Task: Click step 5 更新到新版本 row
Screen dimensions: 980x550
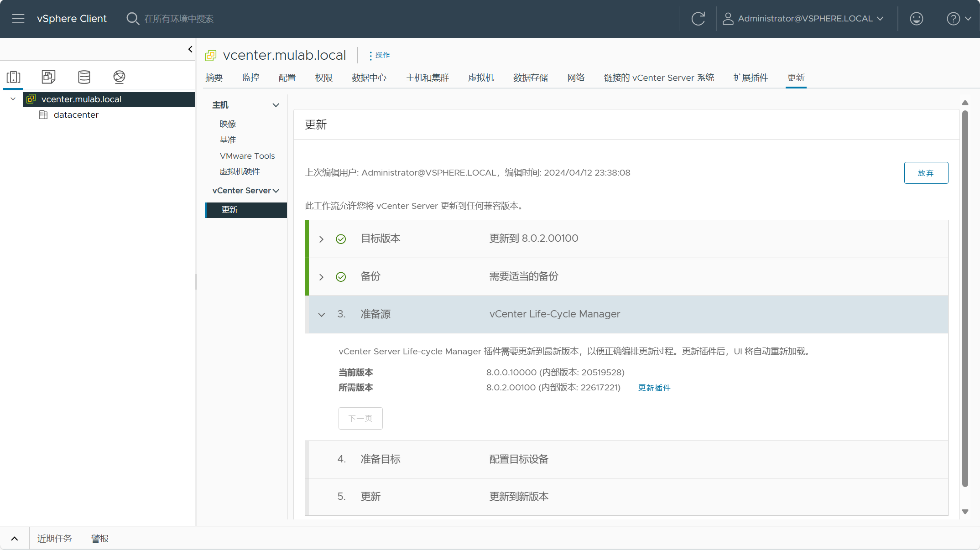Action: [x=626, y=497]
